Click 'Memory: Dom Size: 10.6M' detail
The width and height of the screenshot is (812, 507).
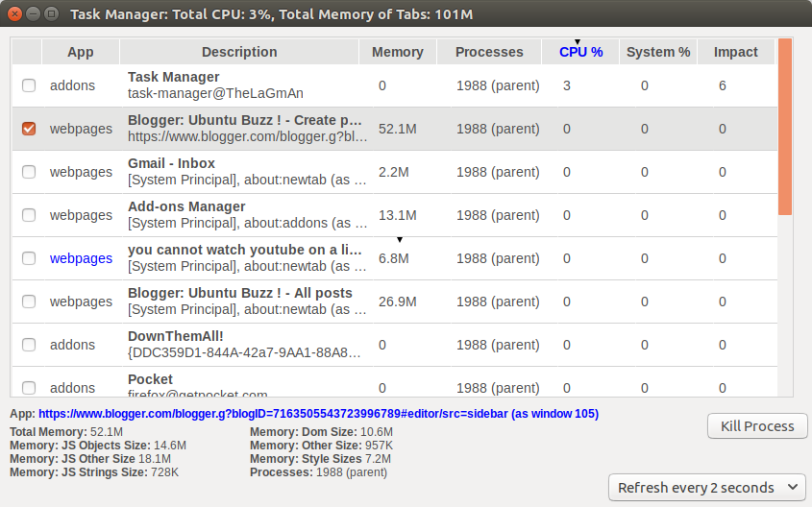(x=321, y=432)
